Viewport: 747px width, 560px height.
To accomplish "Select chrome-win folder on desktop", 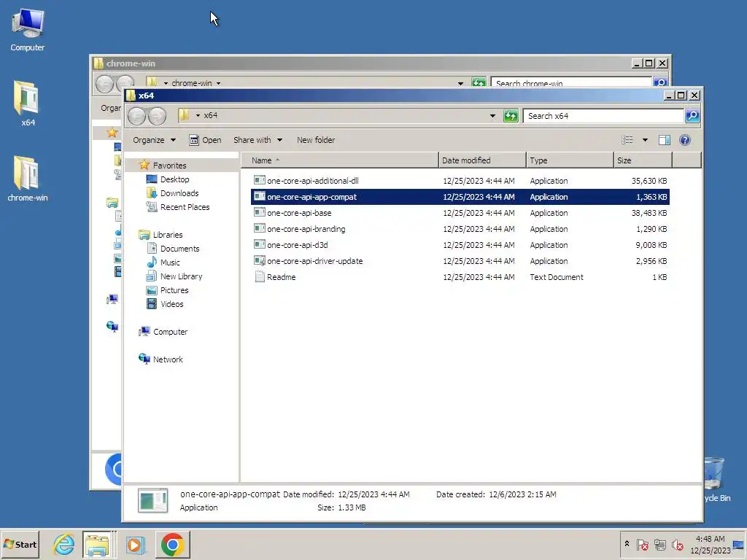I will 27,178.
